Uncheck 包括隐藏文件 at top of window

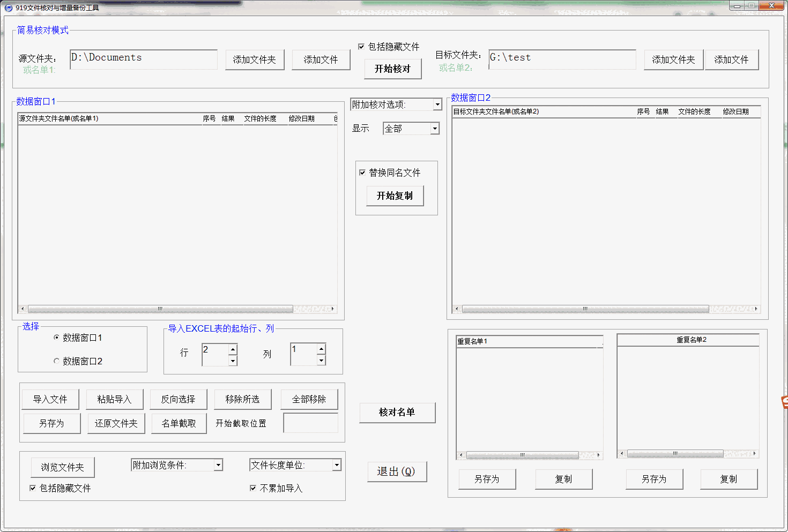(362, 46)
